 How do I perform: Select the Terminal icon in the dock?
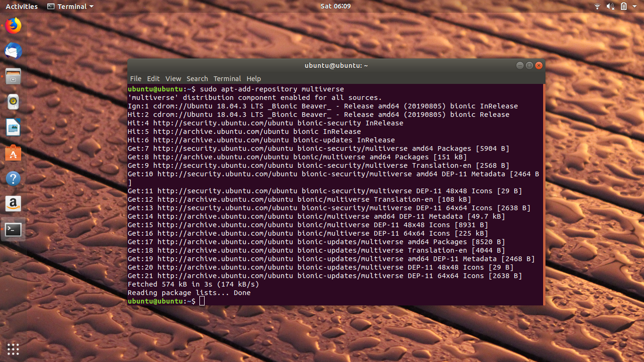(13, 230)
